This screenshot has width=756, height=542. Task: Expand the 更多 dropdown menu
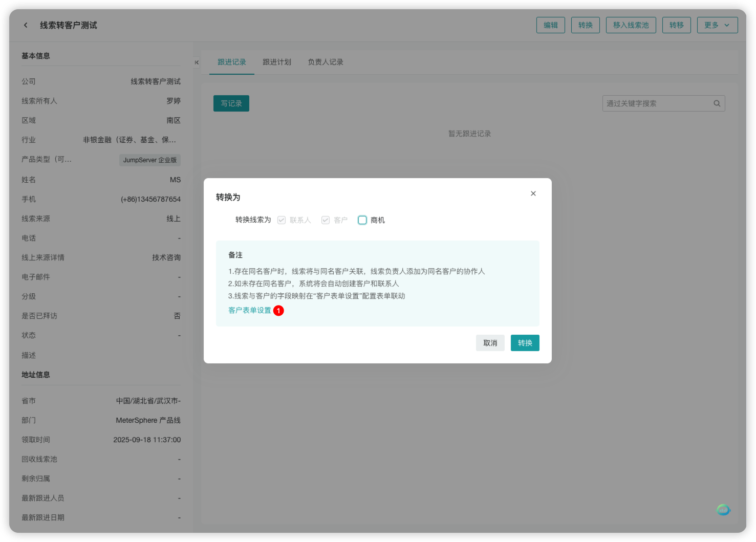(x=717, y=25)
